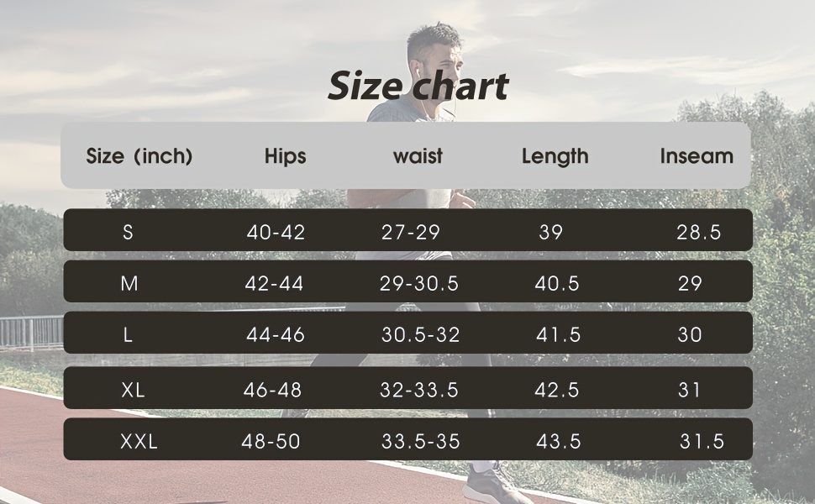The width and height of the screenshot is (815, 504).
Task: Select inseam value 28.5
Action: point(698,232)
